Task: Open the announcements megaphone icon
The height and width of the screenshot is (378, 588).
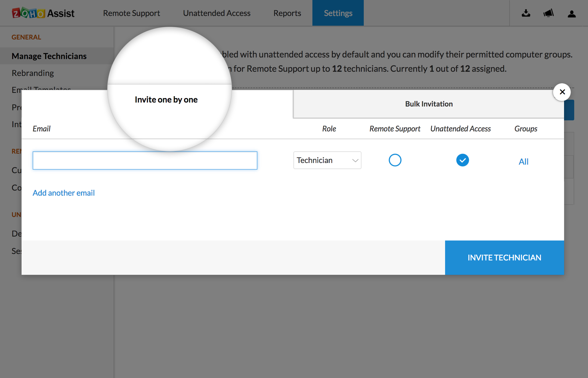Action: [x=548, y=13]
